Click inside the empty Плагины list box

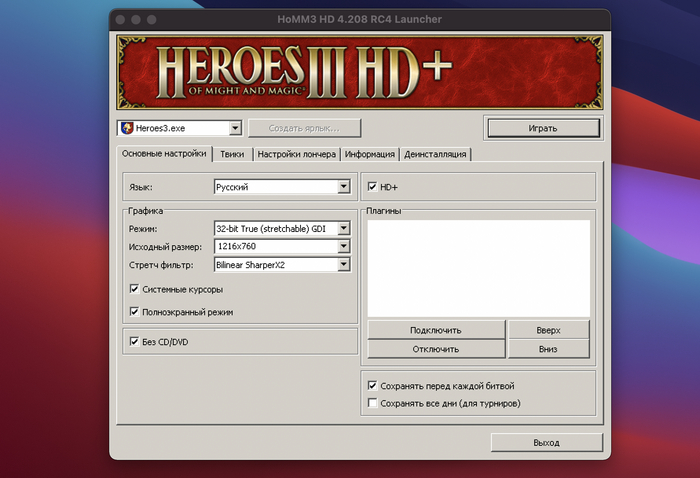coord(479,268)
